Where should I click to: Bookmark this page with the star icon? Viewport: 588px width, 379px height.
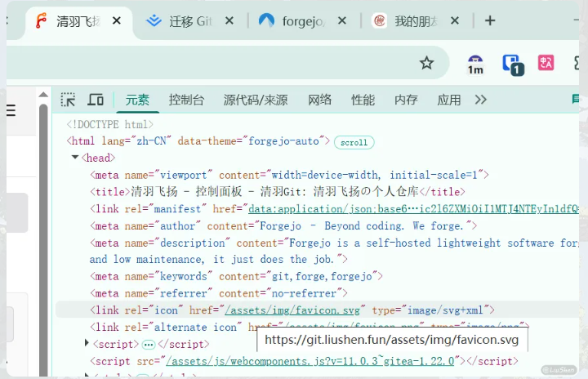click(x=426, y=63)
